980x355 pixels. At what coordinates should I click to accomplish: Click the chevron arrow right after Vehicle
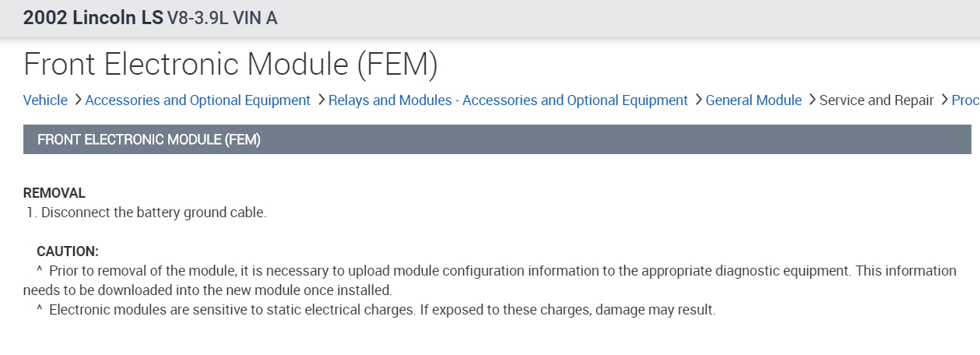[76, 100]
